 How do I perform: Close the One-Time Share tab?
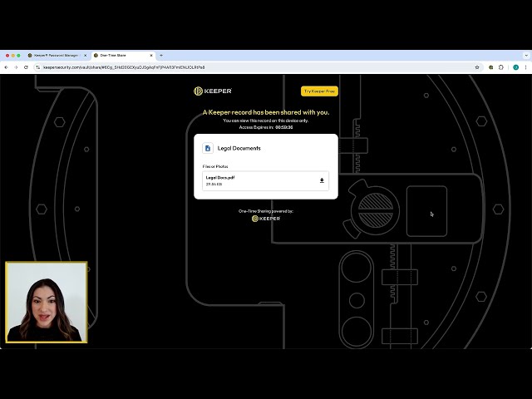pyautogui.click(x=151, y=56)
